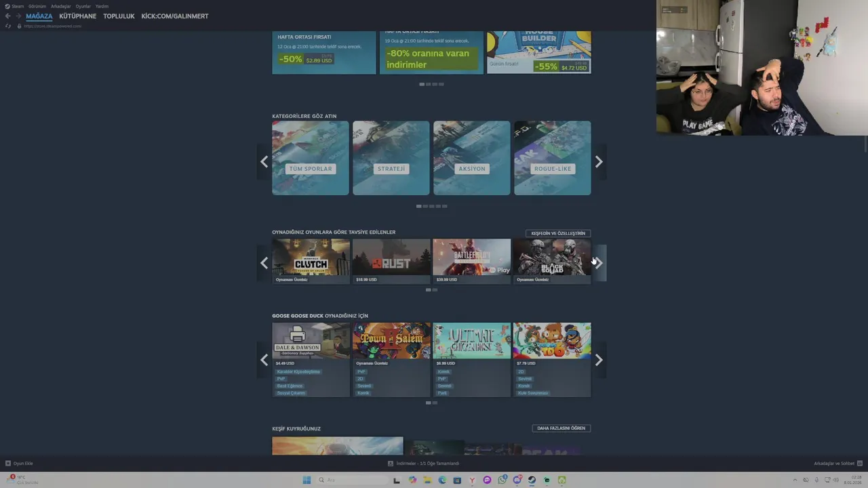This screenshot has width=868, height=488.
Task: Browse the AKSİYON category
Action: [x=472, y=158]
